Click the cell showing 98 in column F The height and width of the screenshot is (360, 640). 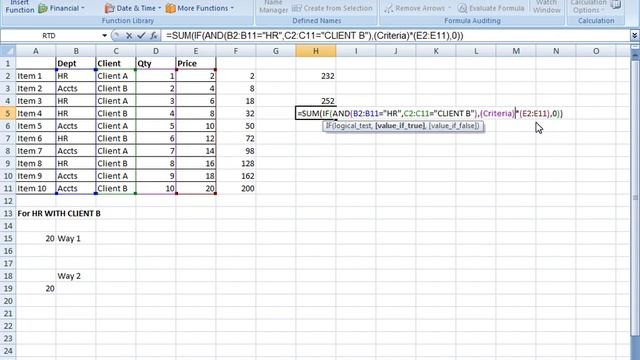[x=236, y=151]
